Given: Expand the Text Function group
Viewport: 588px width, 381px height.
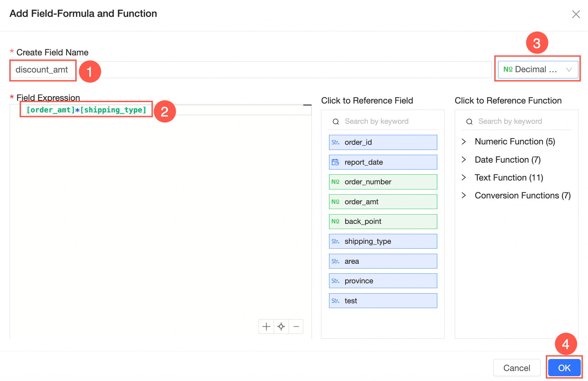Looking at the screenshot, I should coord(464,177).
